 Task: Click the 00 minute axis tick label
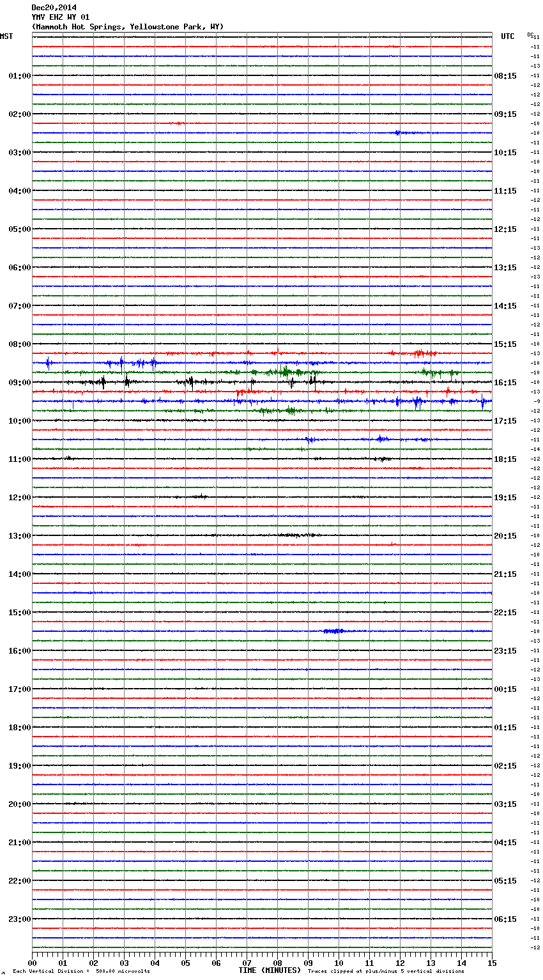pos(32,963)
